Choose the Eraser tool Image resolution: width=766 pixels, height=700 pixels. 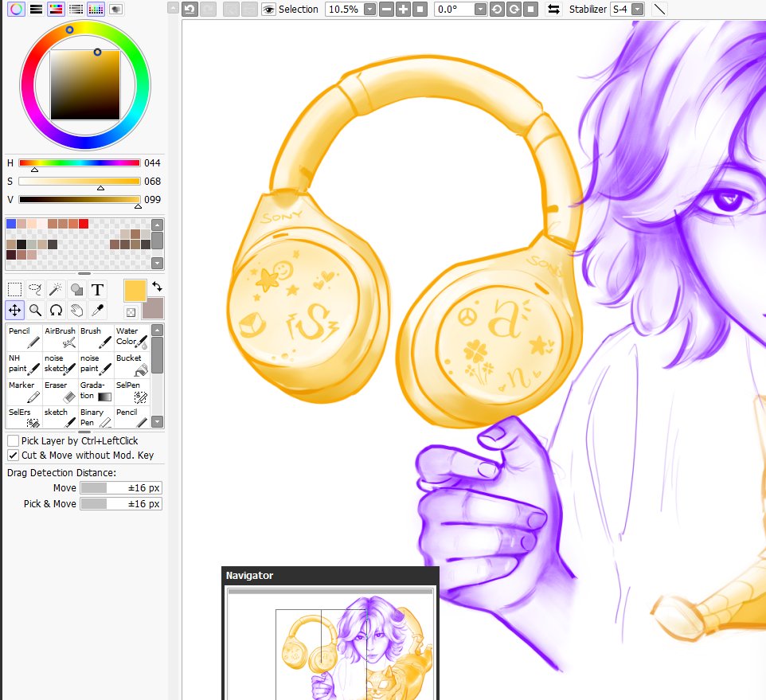click(x=60, y=392)
